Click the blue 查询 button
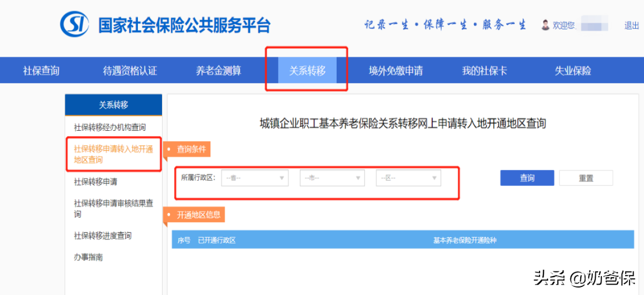 tap(527, 178)
